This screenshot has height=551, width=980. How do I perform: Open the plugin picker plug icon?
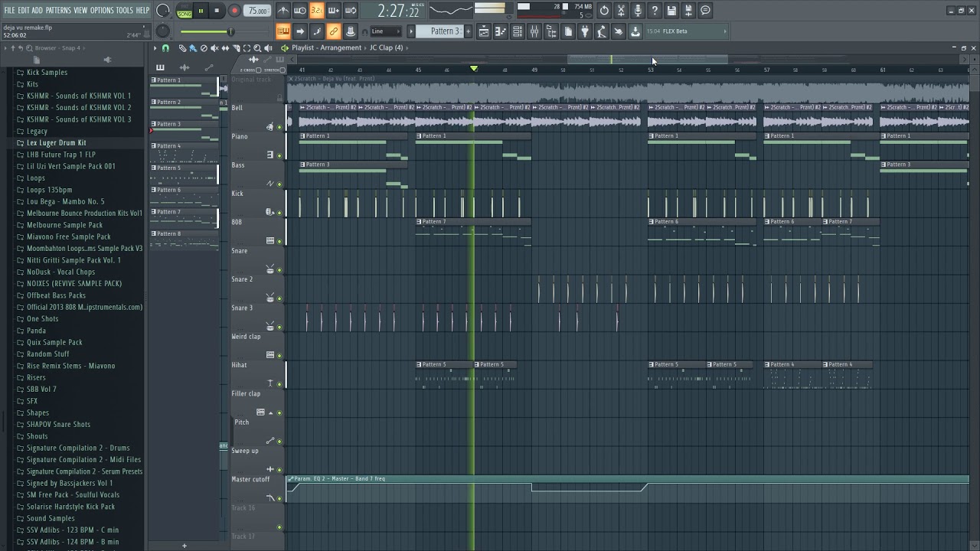[585, 31]
